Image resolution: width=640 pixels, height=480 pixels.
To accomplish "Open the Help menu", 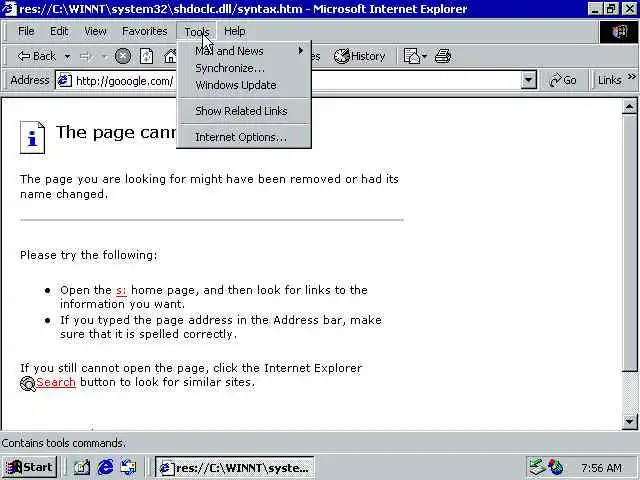I will (235, 31).
